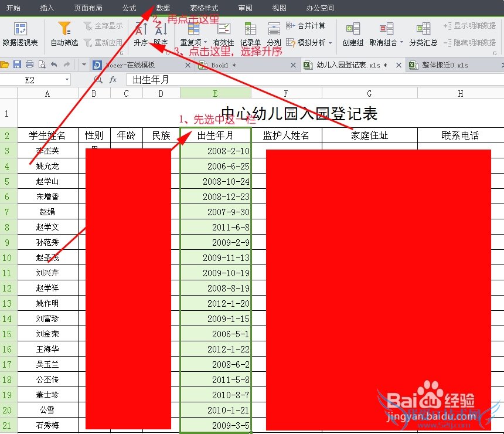This screenshot has height=434, width=504.
Task: Open the 插入 ribbon tab
Action: click(47, 8)
